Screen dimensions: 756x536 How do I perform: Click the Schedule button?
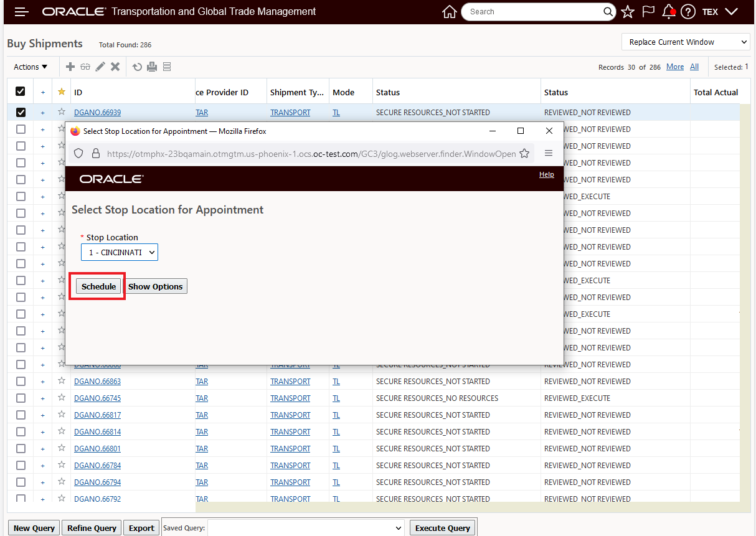[98, 286]
